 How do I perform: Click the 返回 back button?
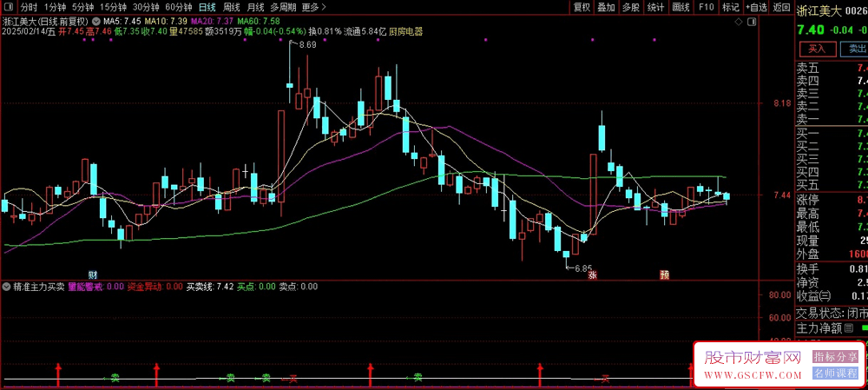[x=782, y=7]
